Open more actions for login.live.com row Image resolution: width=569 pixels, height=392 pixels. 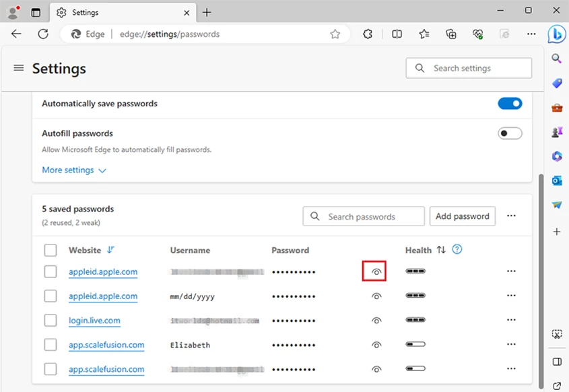point(511,320)
